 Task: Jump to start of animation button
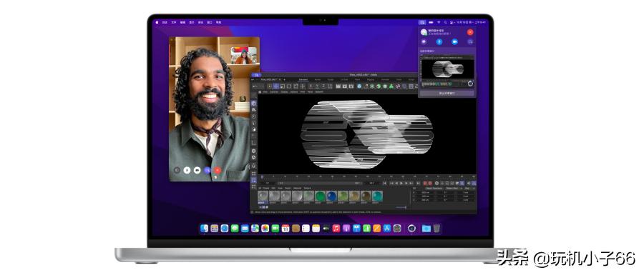(384, 183)
